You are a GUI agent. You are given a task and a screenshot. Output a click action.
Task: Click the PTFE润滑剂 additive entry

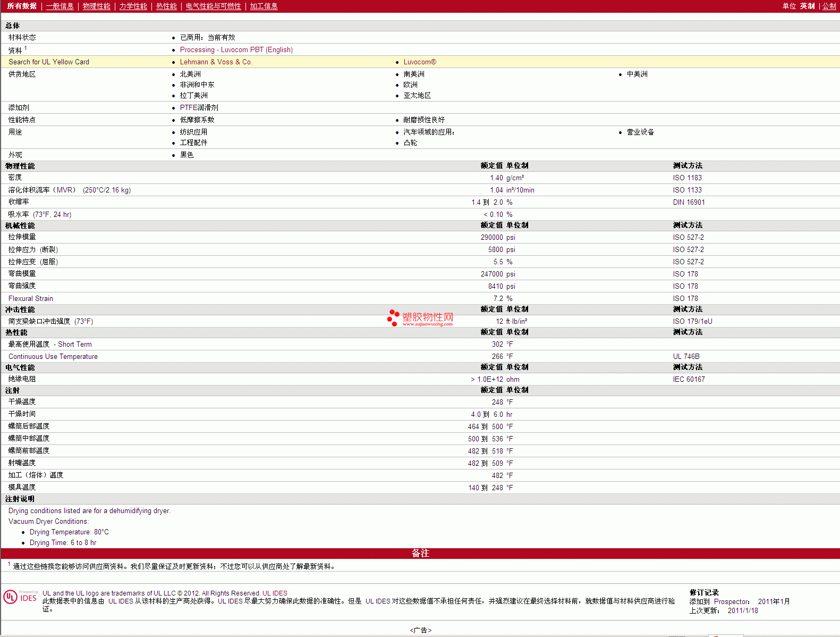[x=199, y=108]
